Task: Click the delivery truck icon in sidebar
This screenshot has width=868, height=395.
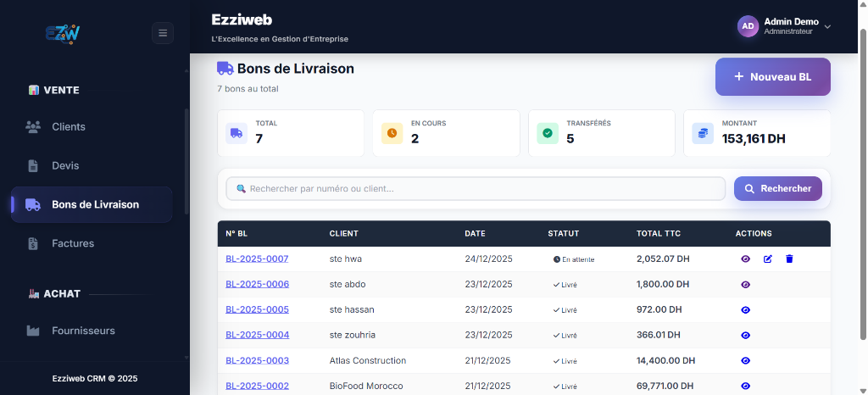Action: (x=33, y=204)
